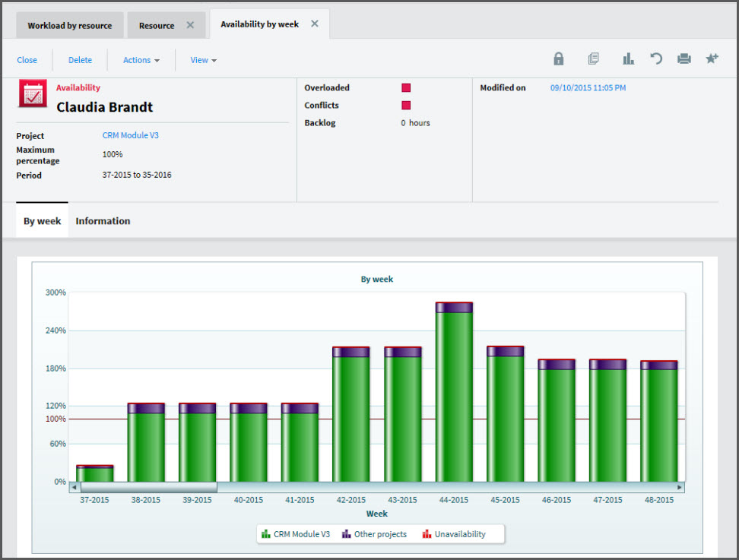Open the CRM Module V3 project link
Screen dimensions: 739x560
click(131, 135)
